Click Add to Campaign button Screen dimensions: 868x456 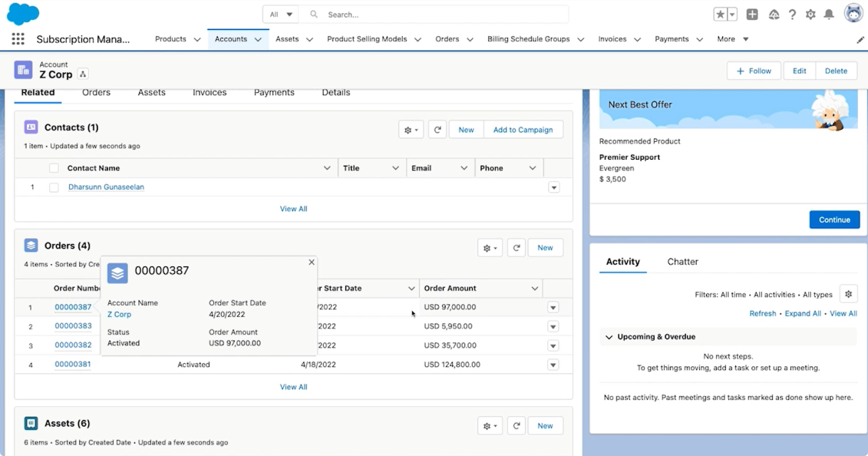tap(523, 130)
